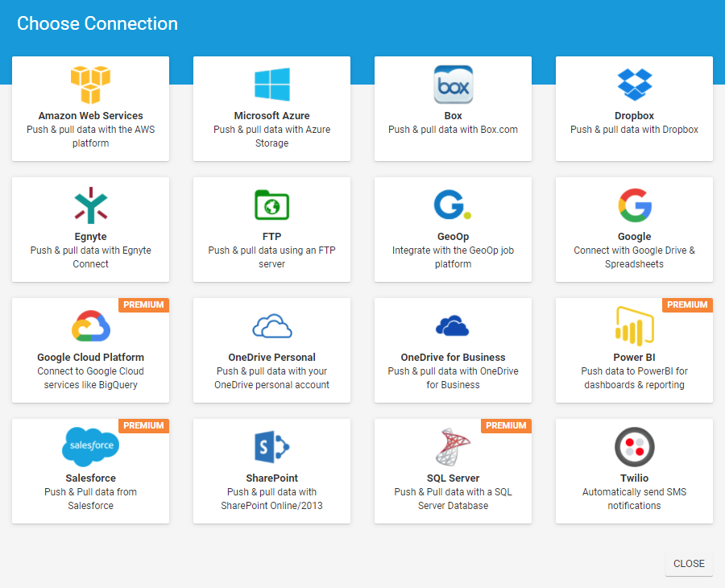Click the PREMIUM badge on Power BI
725x588 pixels.
(688, 305)
